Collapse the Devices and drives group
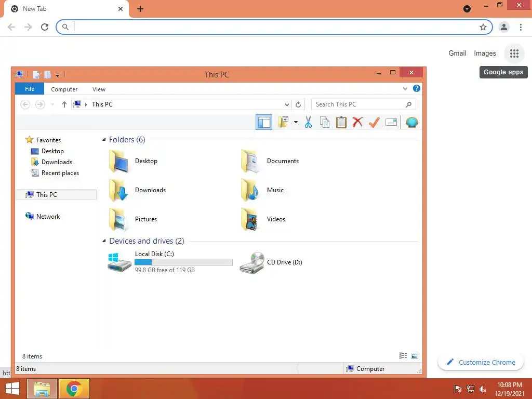This screenshot has width=532, height=399. (104, 241)
